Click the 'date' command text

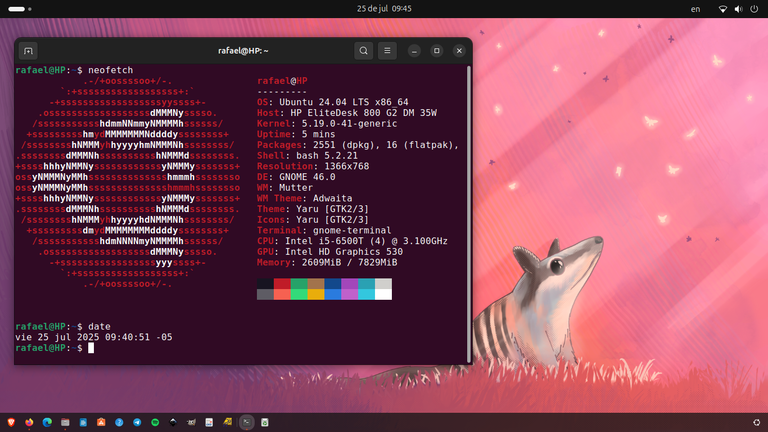coord(99,326)
